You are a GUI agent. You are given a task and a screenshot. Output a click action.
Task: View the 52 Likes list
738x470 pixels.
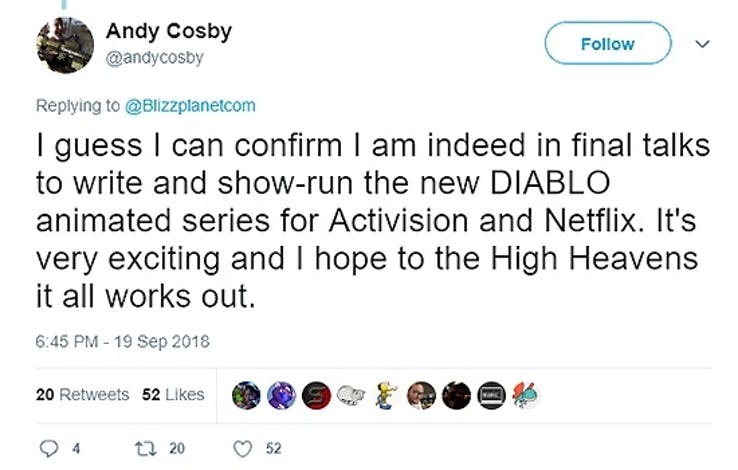[173, 394]
